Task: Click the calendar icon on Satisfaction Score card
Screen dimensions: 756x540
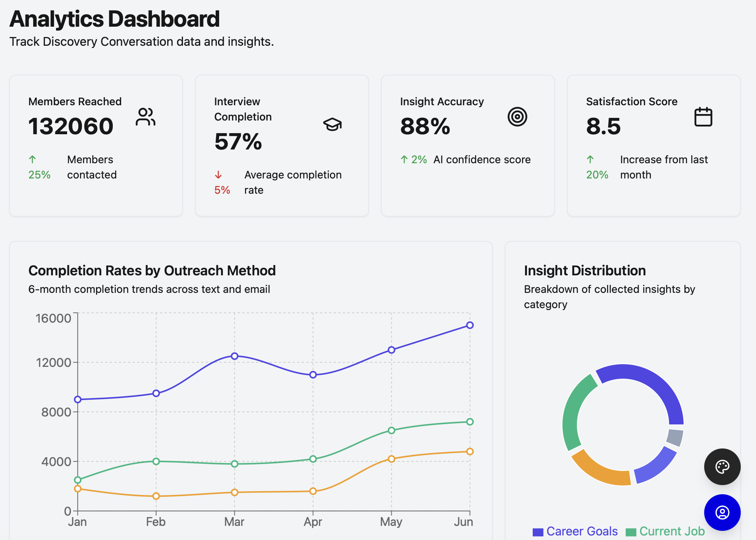Action: tap(703, 117)
